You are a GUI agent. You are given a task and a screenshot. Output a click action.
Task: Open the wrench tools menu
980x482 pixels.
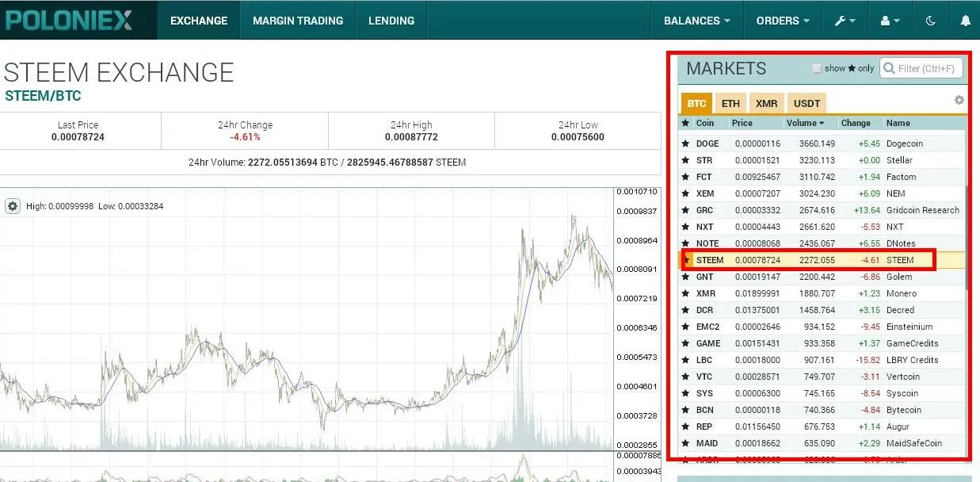coord(845,21)
